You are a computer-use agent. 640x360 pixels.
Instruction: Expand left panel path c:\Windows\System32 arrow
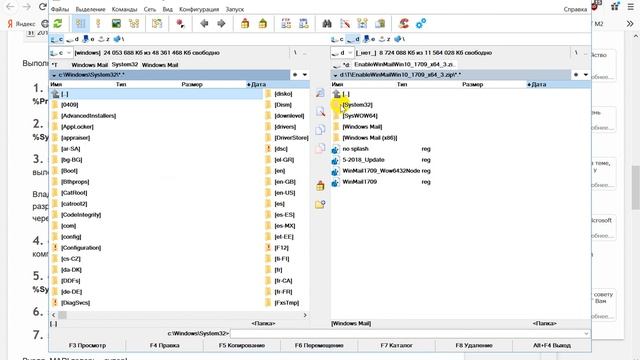(54, 75)
